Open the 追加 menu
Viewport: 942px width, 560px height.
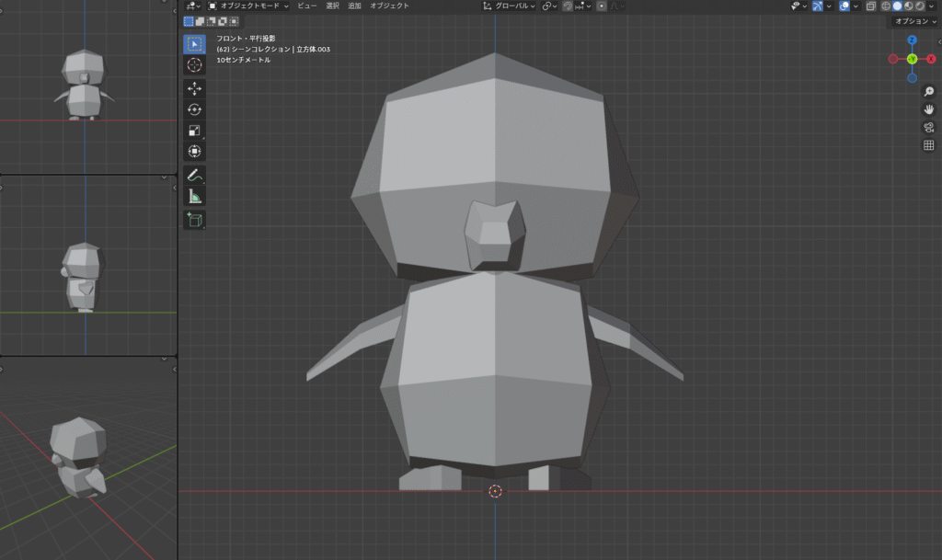354,6
